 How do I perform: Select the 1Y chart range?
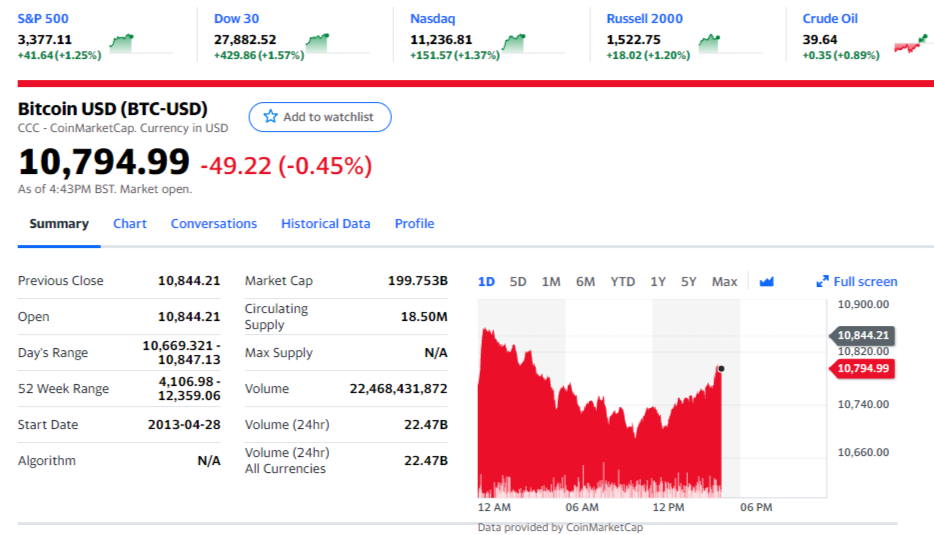pos(658,281)
